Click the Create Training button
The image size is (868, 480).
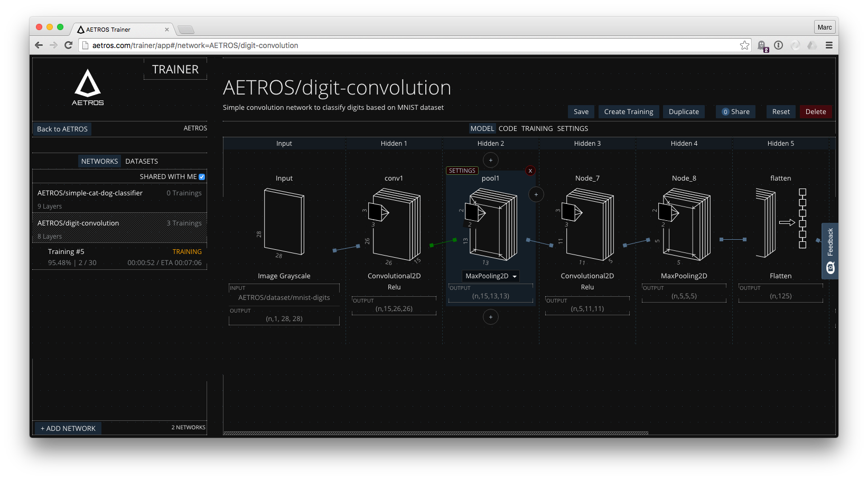click(628, 111)
